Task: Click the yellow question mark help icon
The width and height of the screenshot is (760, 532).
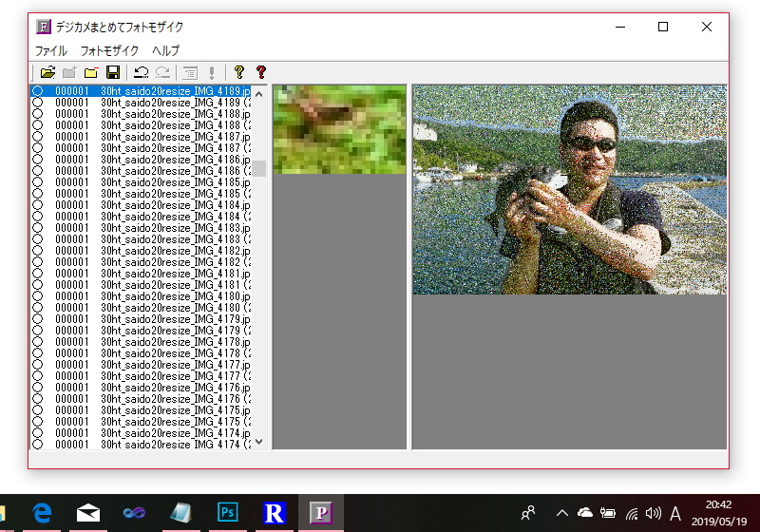Action: (239, 73)
